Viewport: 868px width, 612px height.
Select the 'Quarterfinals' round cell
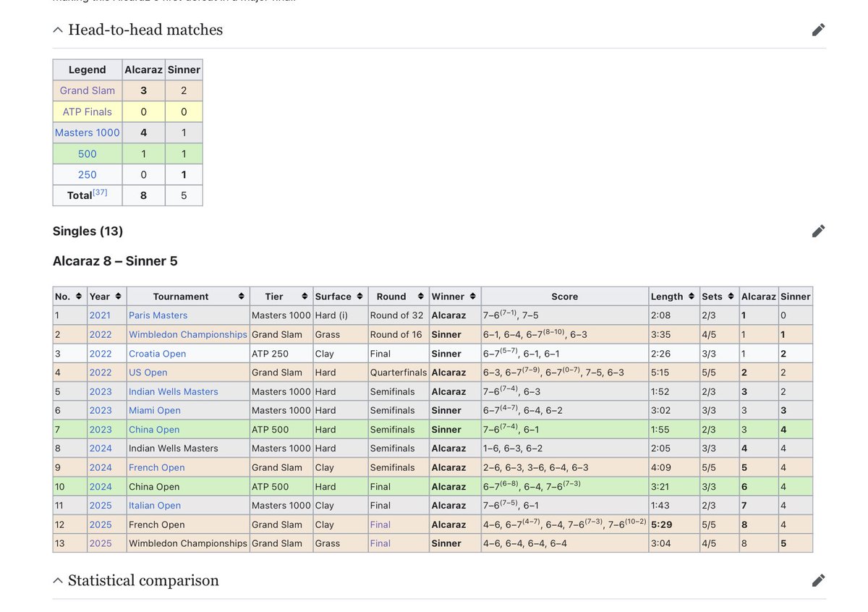pyautogui.click(x=398, y=373)
